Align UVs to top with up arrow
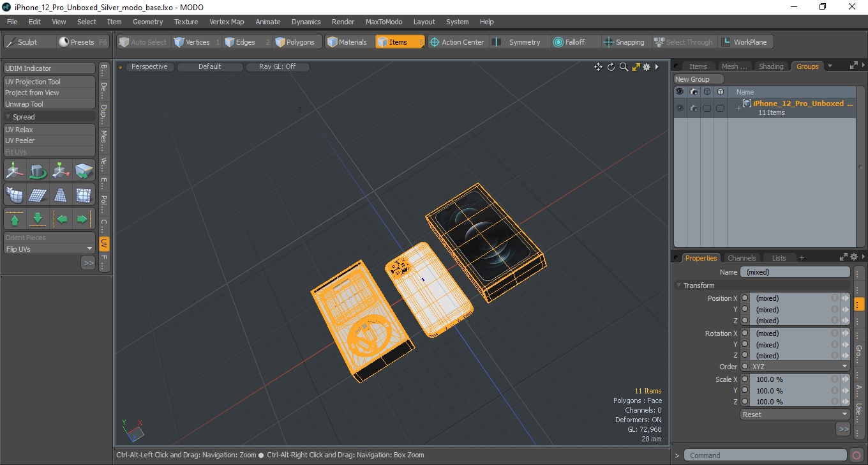Viewport: 868px width, 465px height. (x=15, y=219)
